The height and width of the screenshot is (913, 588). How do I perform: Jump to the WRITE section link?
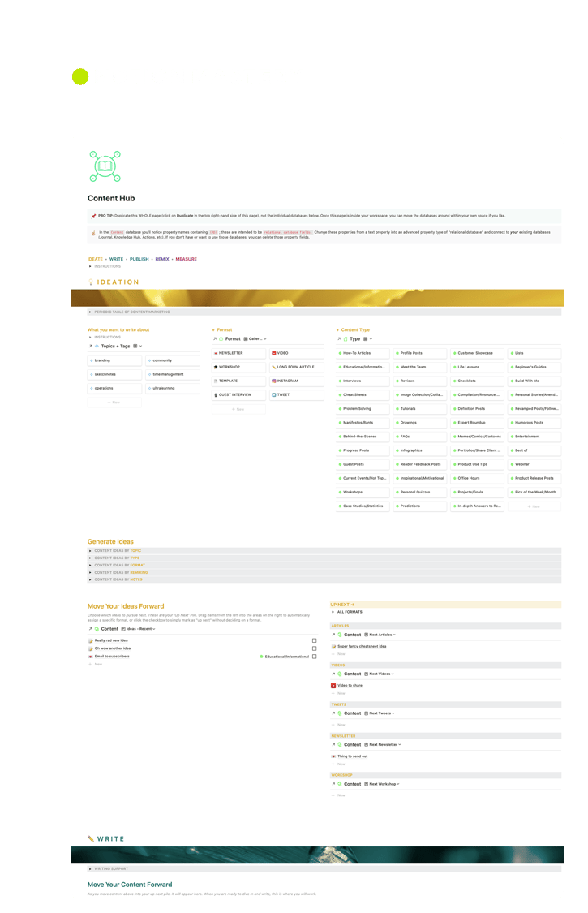[117, 259]
